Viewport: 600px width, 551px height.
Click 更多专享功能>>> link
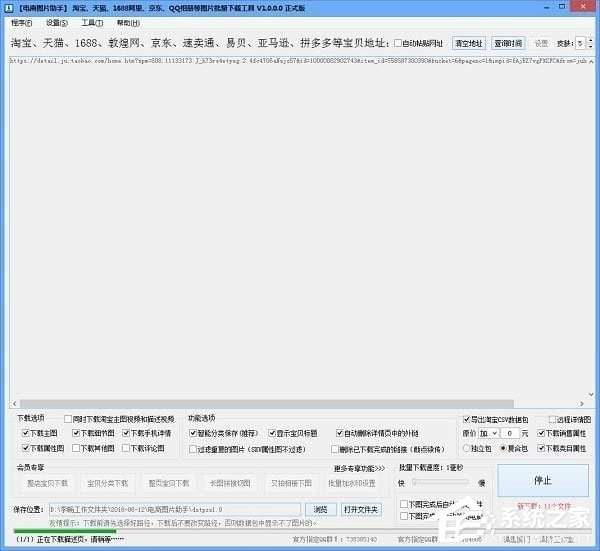[359, 468]
